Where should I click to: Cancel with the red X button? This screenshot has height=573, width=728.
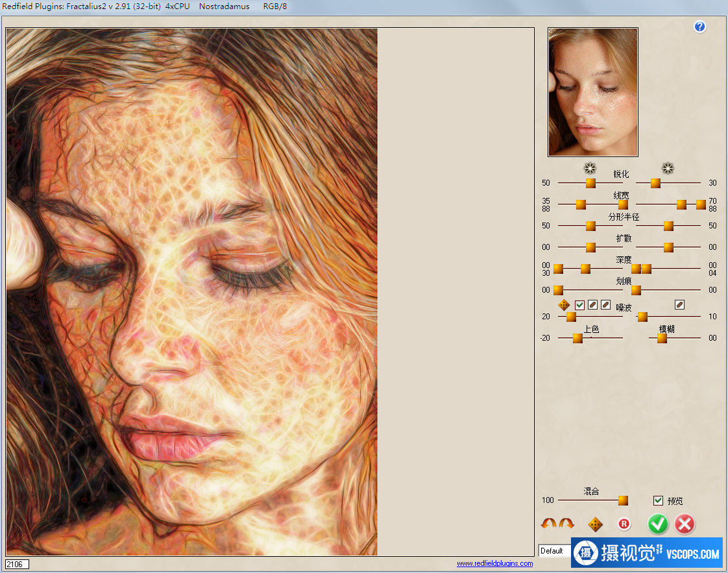point(685,524)
